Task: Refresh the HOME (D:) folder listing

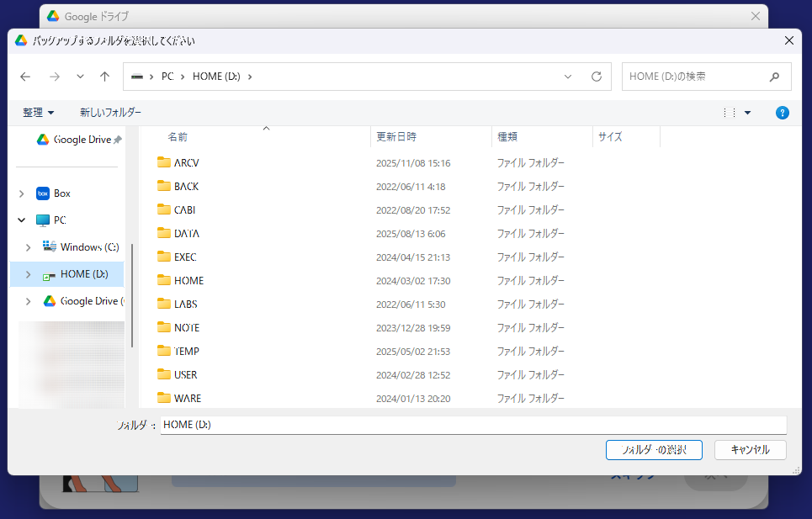Action: [597, 77]
